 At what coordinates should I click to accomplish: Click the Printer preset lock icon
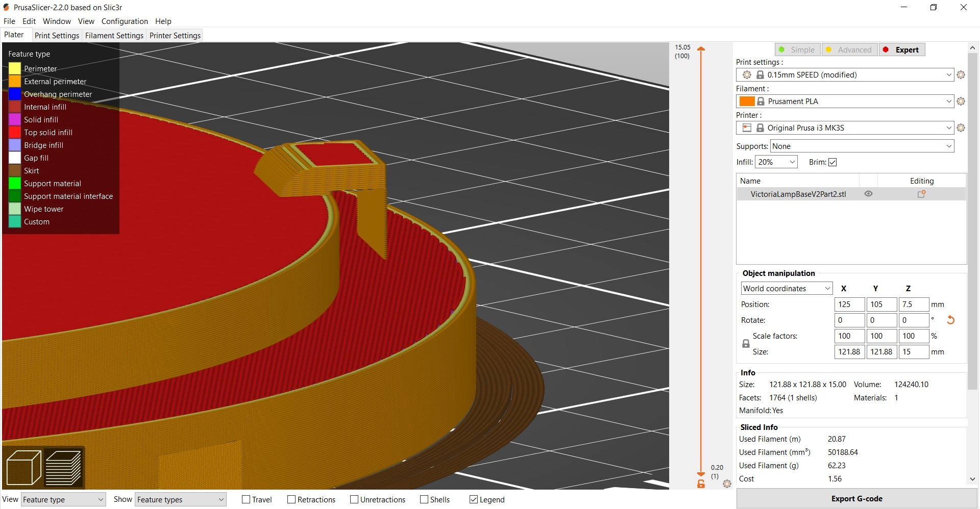point(760,128)
